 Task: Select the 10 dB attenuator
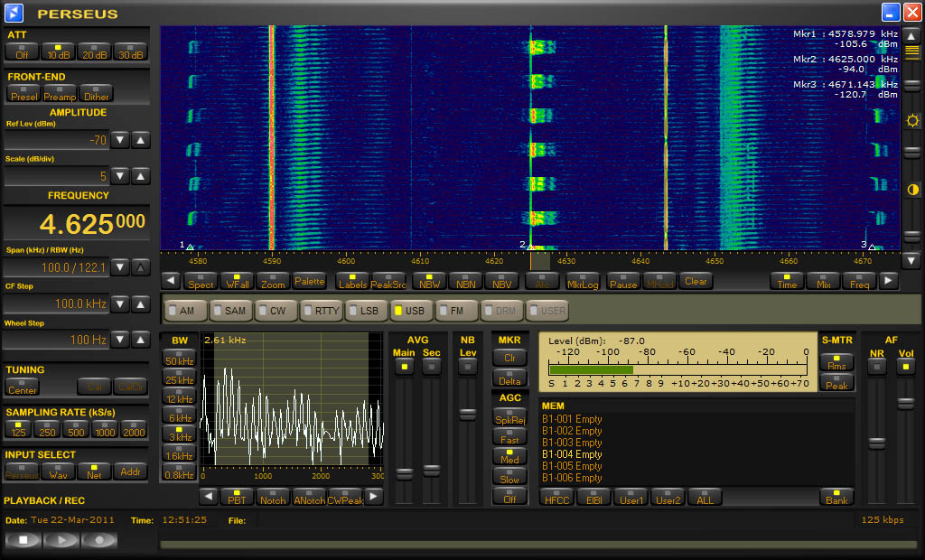[x=59, y=51]
